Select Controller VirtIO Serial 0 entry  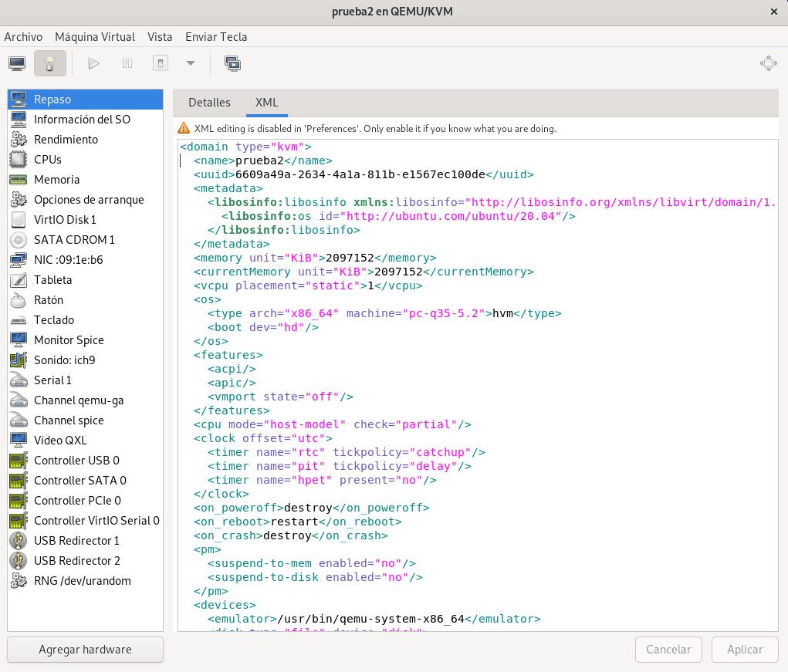[x=86, y=521]
